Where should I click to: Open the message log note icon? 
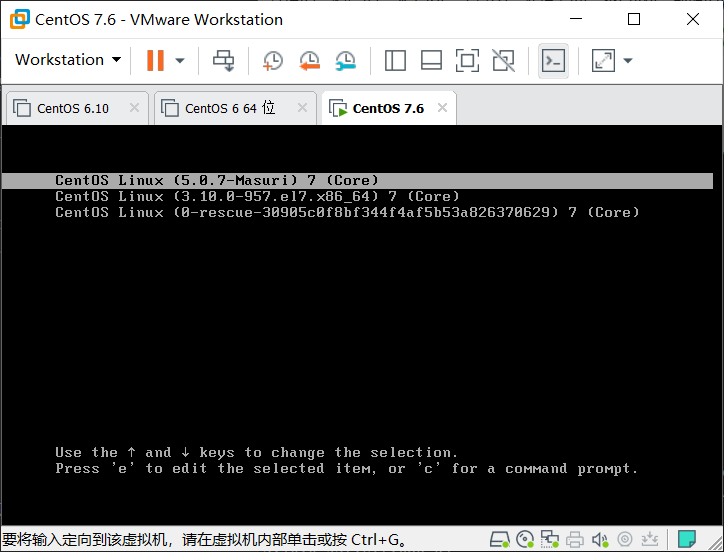(x=687, y=539)
